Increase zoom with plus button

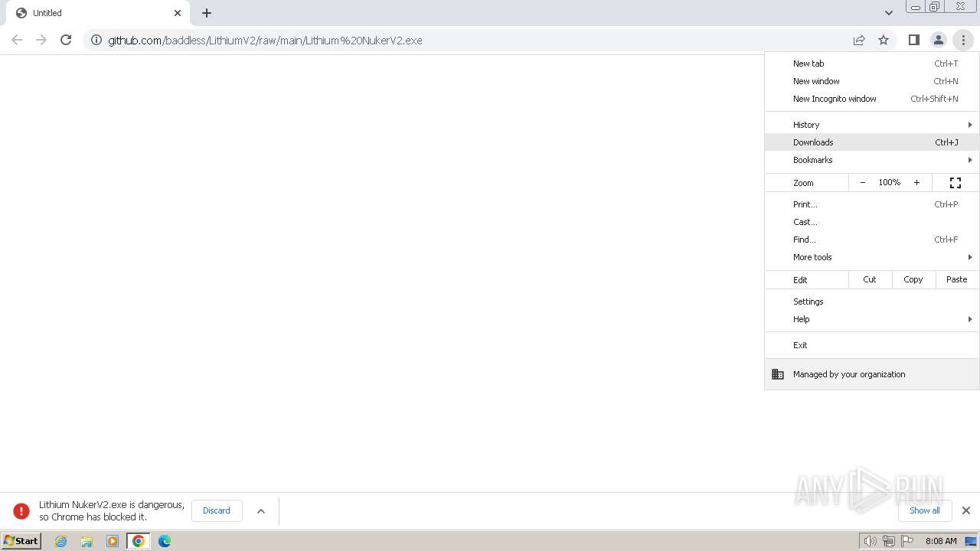(x=916, y=183)
